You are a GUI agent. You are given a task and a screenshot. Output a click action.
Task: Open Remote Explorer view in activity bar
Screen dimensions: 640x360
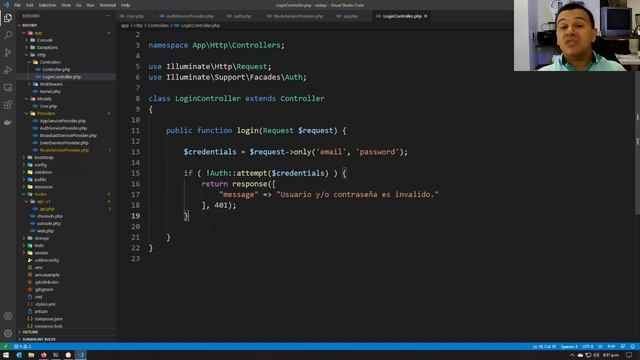[8, 88]
